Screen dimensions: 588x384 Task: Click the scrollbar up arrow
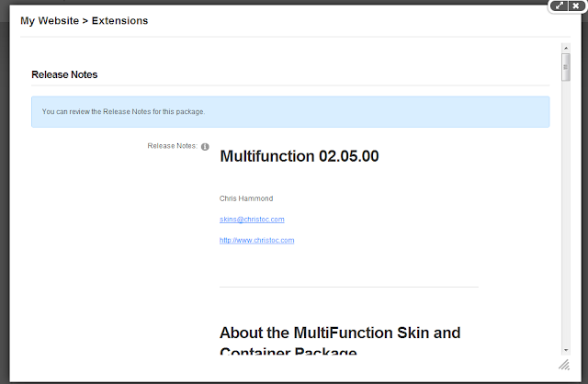coord(566,48)
